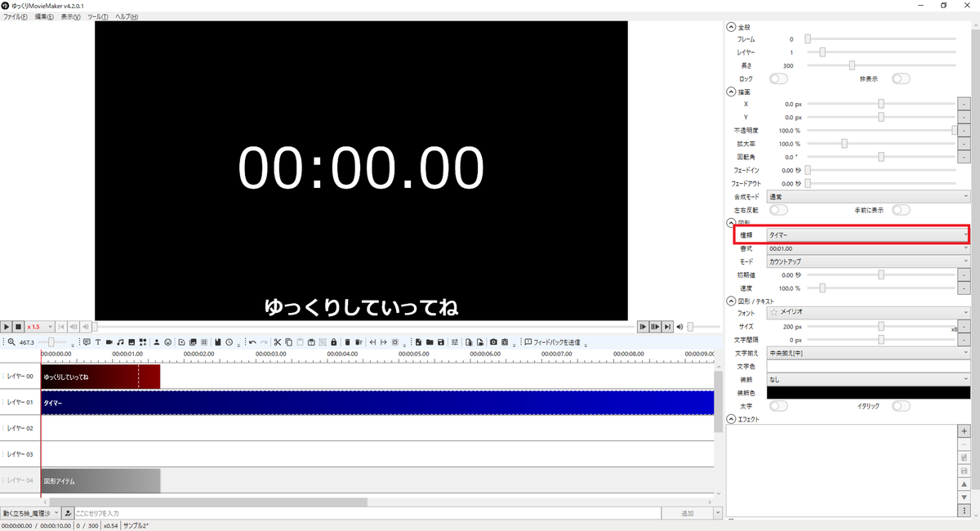This screenshot has height=531, width=980.
Task: Add an audio item with the music note icon
Action: [120, 341]
